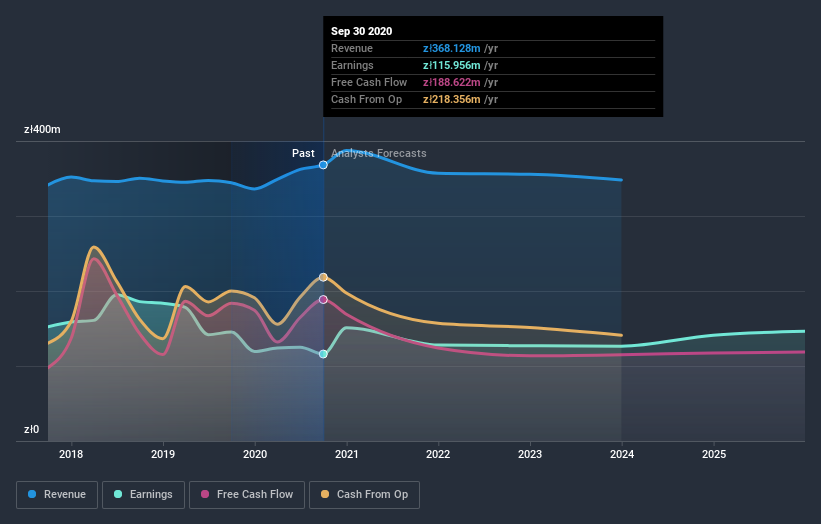Click the zł115.956m earnings value

coord(451,65)
